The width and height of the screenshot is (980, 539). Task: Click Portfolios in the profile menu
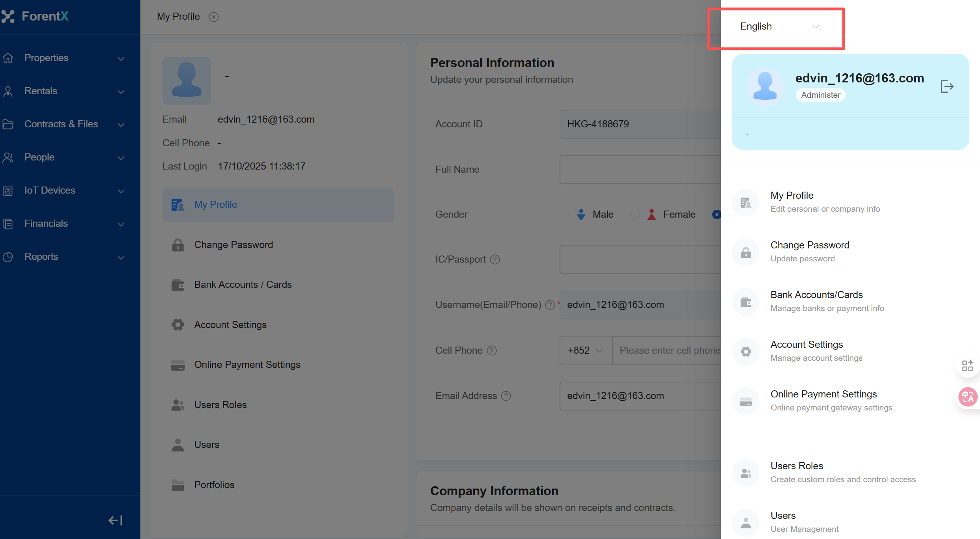214,485
